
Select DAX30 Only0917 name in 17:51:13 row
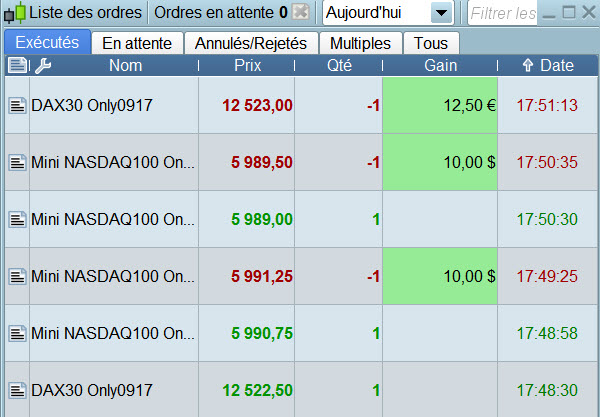tap(92, 105)
